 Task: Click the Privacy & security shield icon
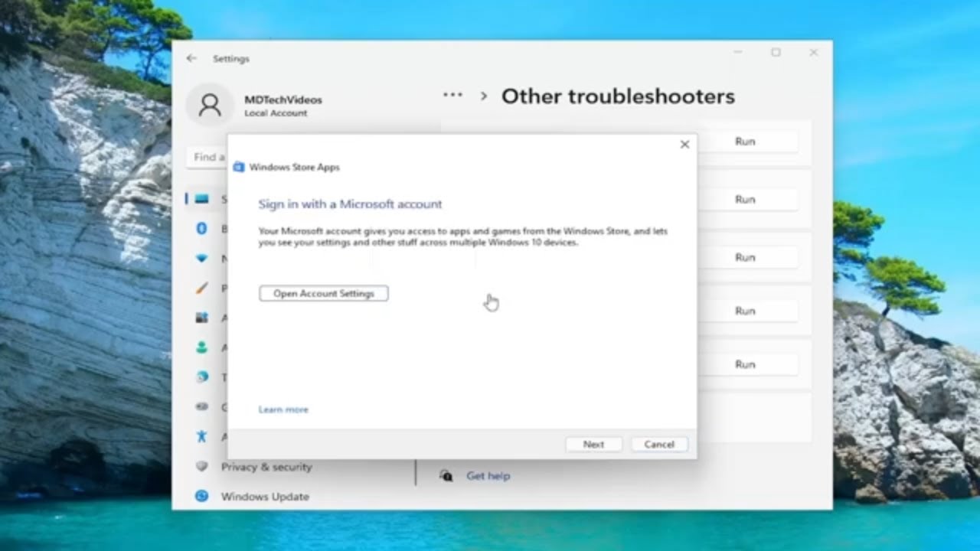[x=202, y=466]
